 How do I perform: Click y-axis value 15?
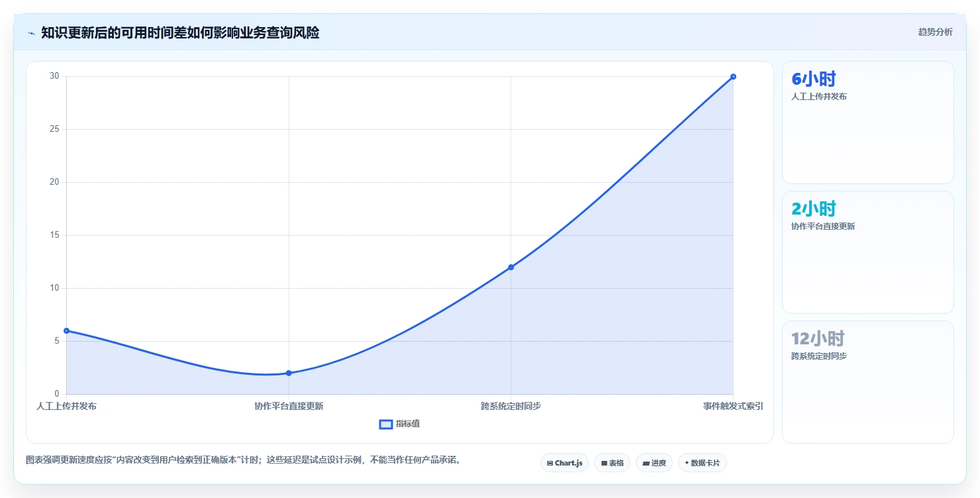[55, 235]
